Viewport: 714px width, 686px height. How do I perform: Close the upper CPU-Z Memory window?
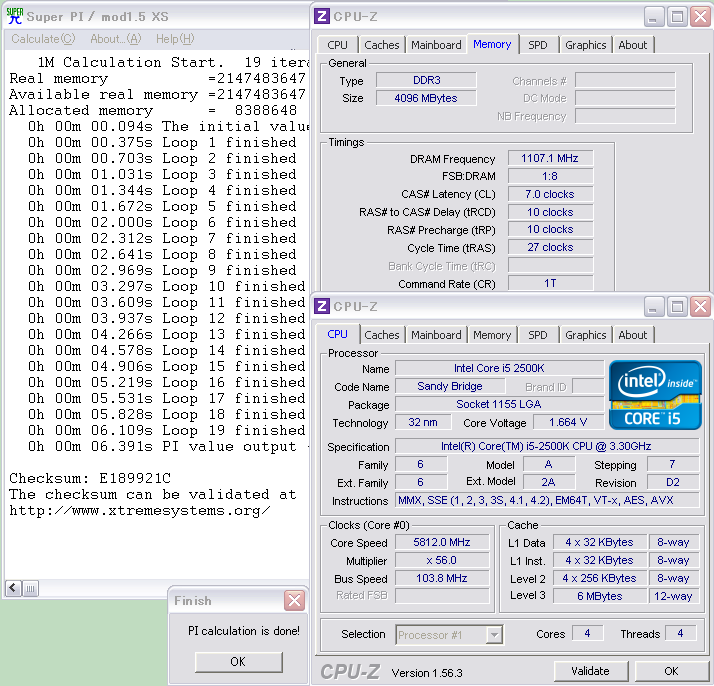coord(700,17)
